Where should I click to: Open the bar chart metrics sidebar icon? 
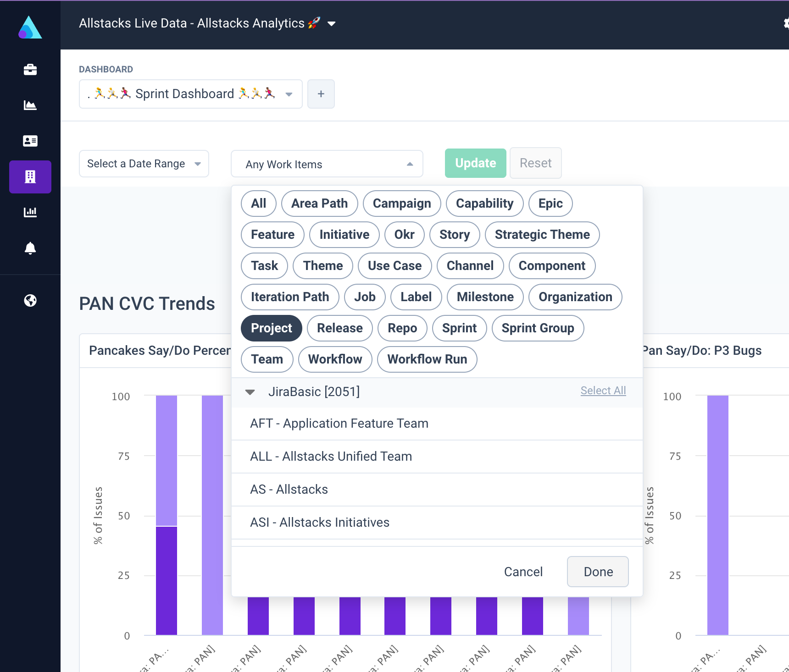tap(30, 212)
